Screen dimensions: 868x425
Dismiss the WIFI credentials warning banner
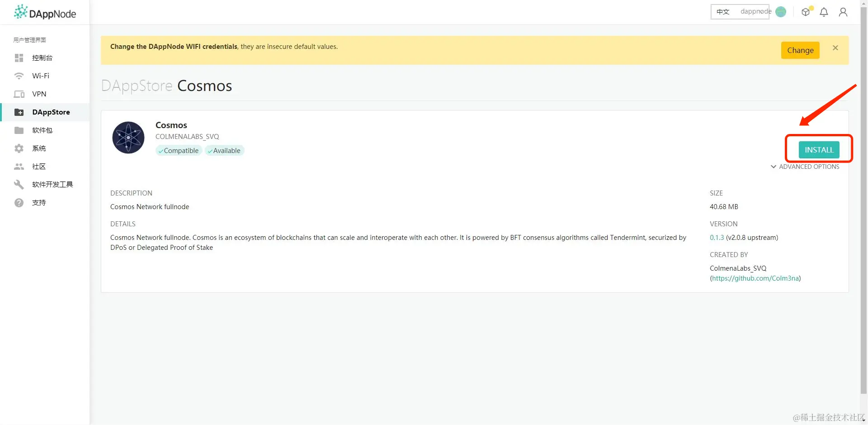point(835,48)
